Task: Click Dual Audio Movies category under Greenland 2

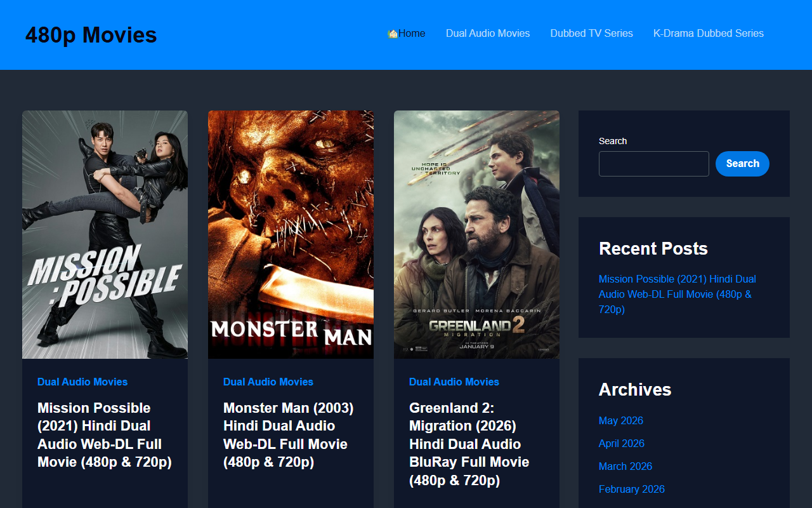Action: [454, 382]
